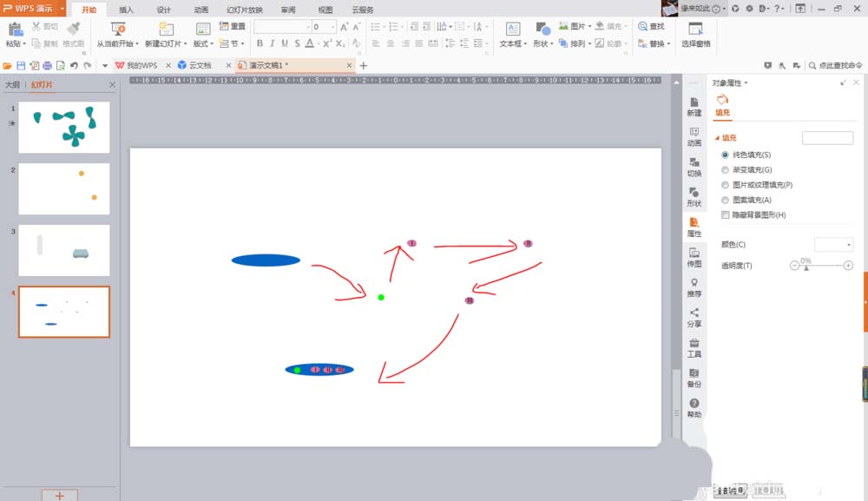868x501 pixels.
Task: Open the 云文档 document tab
Action: [200, 65]
